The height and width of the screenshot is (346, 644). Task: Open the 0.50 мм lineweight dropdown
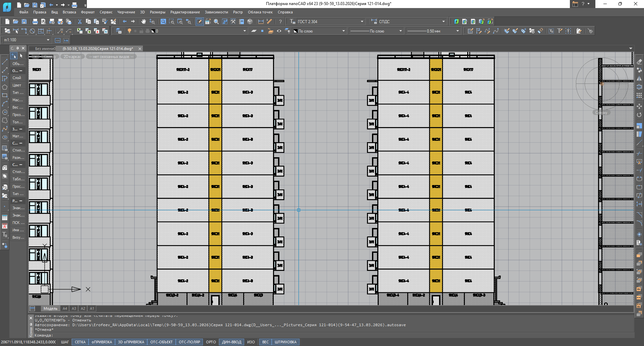coord(458,31)
